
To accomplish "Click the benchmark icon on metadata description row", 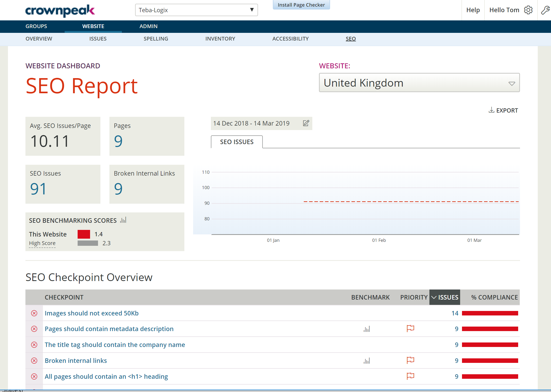I will point(367,329).
